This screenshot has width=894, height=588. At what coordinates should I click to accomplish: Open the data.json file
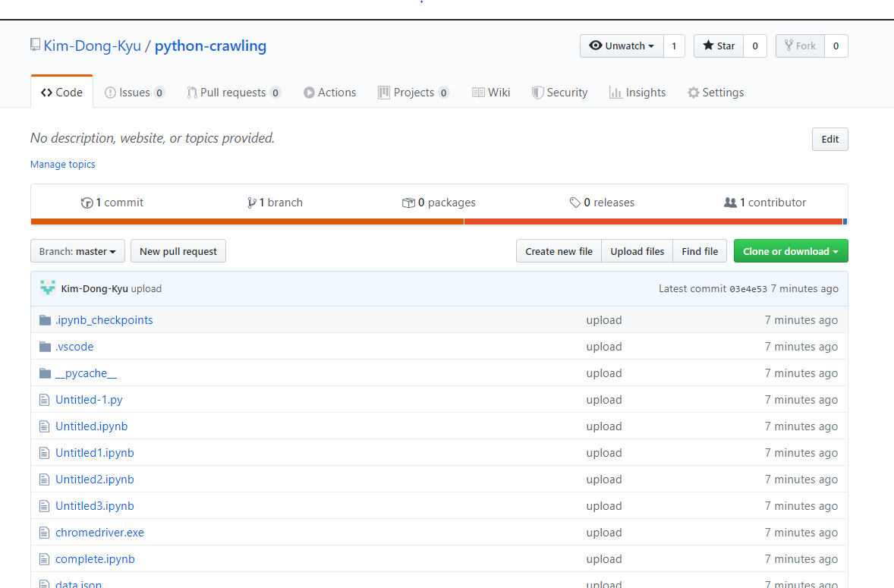79,584
